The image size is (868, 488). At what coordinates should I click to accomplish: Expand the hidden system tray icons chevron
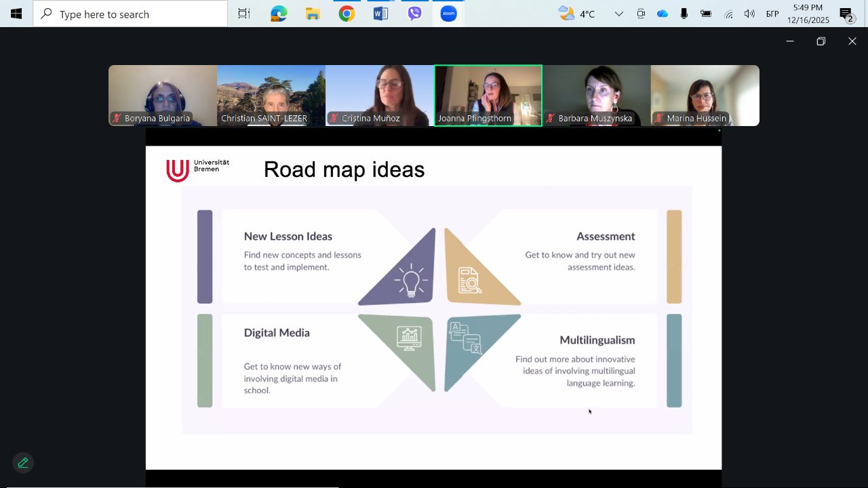click(618, 14)
